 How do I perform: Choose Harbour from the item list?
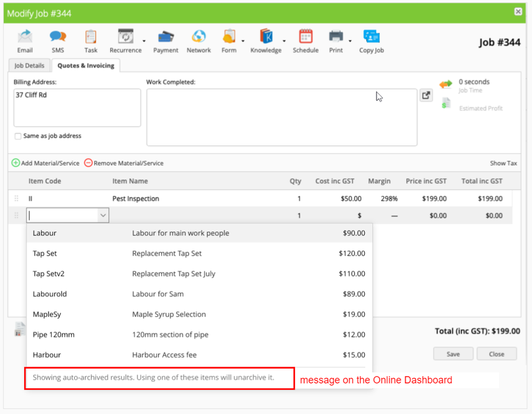click(x=200, y=355)
